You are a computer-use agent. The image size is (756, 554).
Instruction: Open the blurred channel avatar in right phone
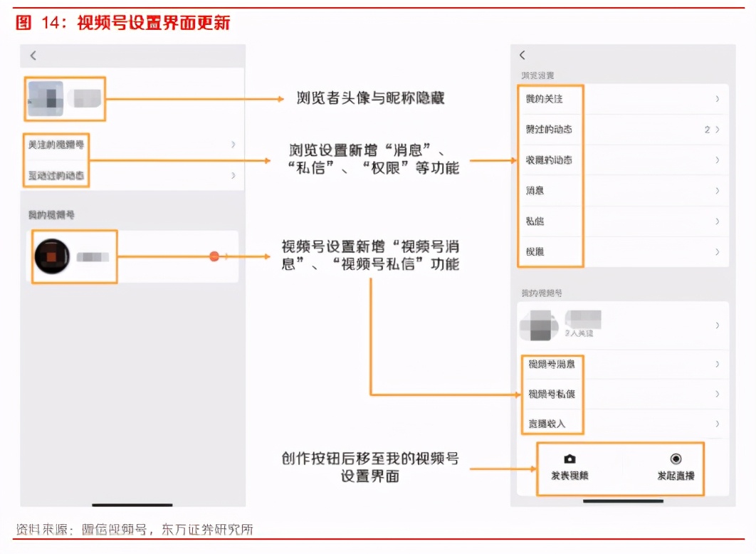[x=539, y=325]
